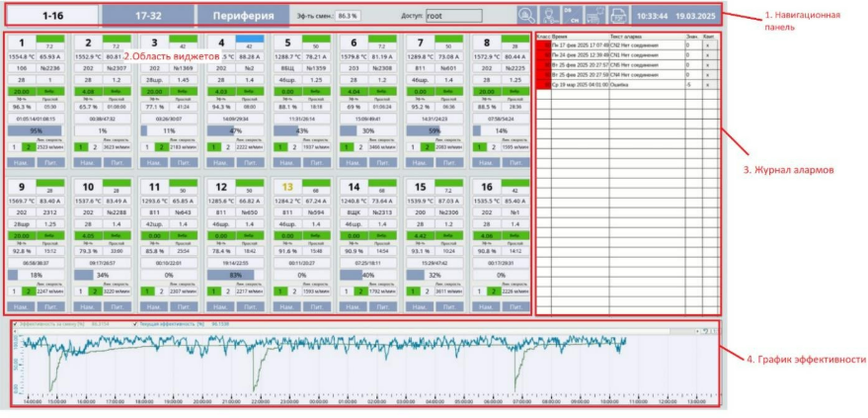This screenshot has height=418, width=868.
Task: Click the 3220 м/мин speed in widget 10
Action: tap(118, 292)
